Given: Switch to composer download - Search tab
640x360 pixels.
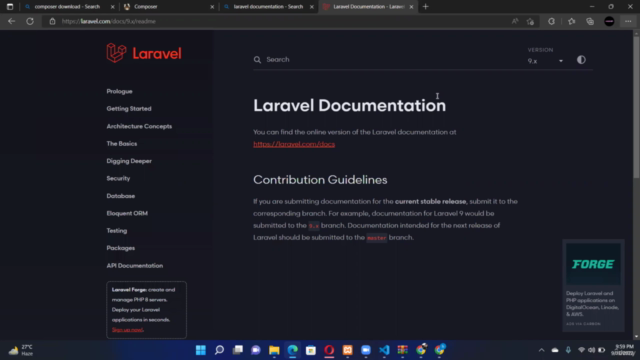Looking at the screenshot, I should (x=67, y=7).
